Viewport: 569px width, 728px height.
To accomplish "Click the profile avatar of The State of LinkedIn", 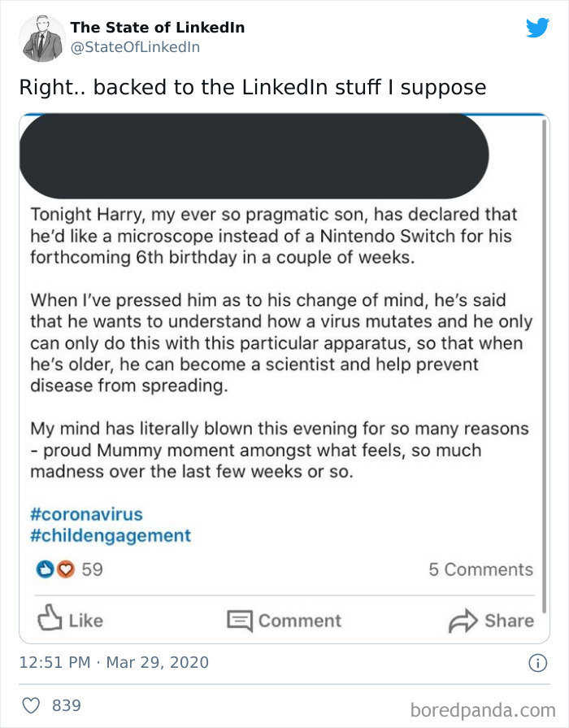I will point(42,36).
